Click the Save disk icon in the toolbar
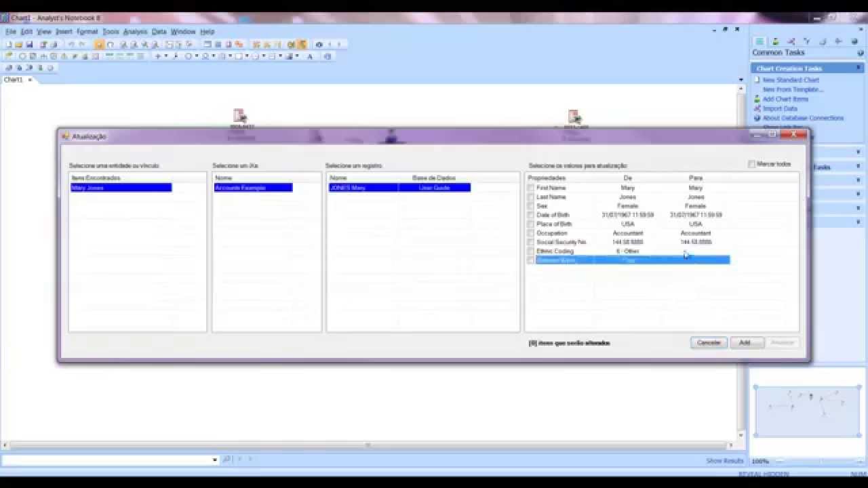 click(29, 45)
